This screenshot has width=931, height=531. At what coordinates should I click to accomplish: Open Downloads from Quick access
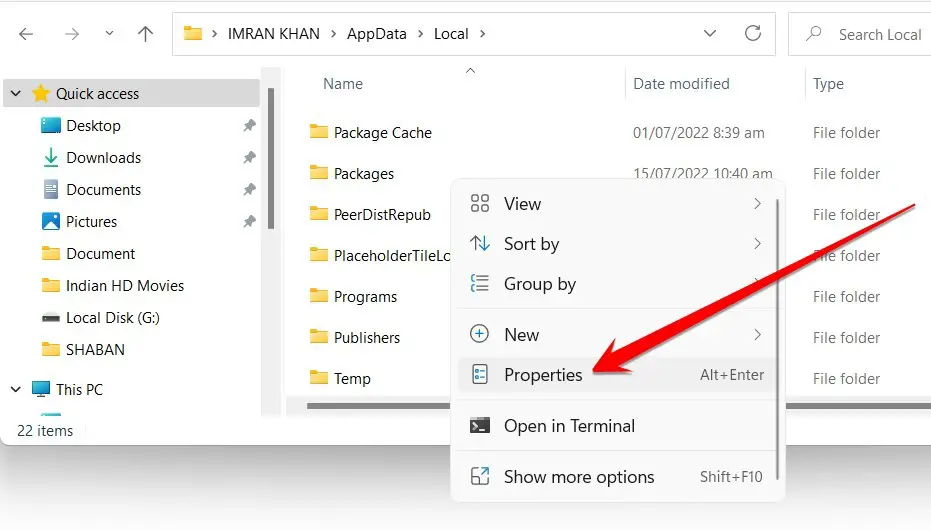[x=104, y=158]
